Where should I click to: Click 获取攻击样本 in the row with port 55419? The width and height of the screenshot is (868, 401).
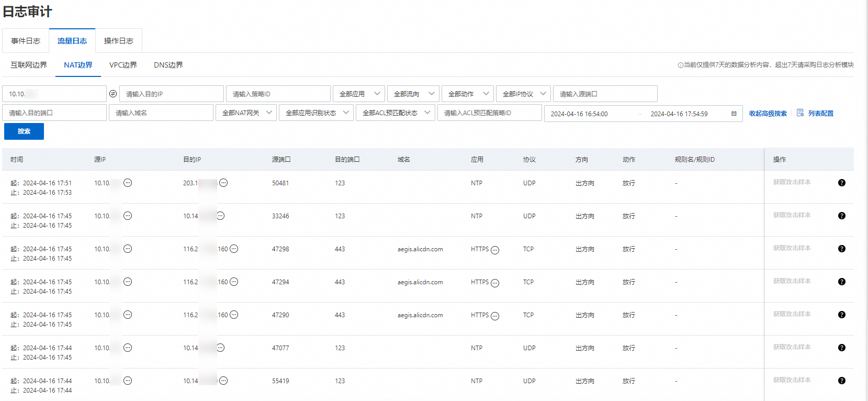click(x=792, y=380)
